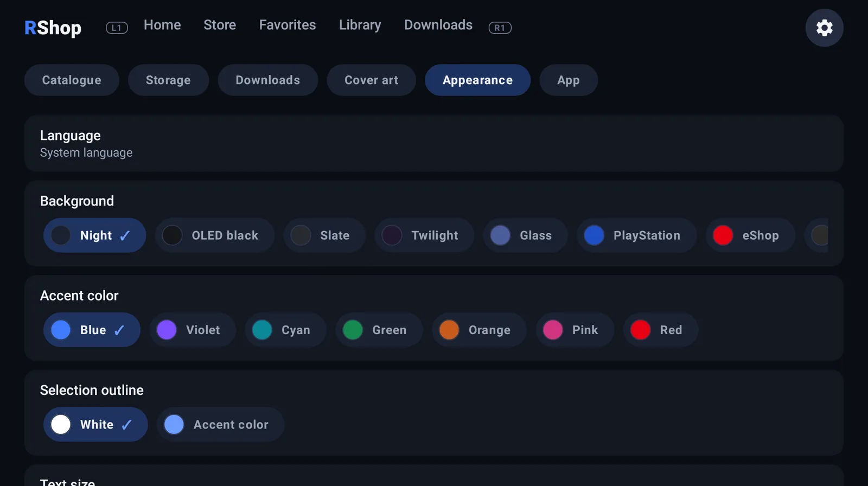Select the Storage settings tab

[168, 80]
